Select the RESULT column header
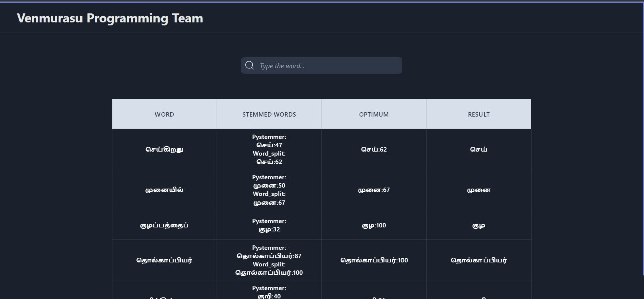The width and height of the screenshot is (644, 299). tap(478, 114)
